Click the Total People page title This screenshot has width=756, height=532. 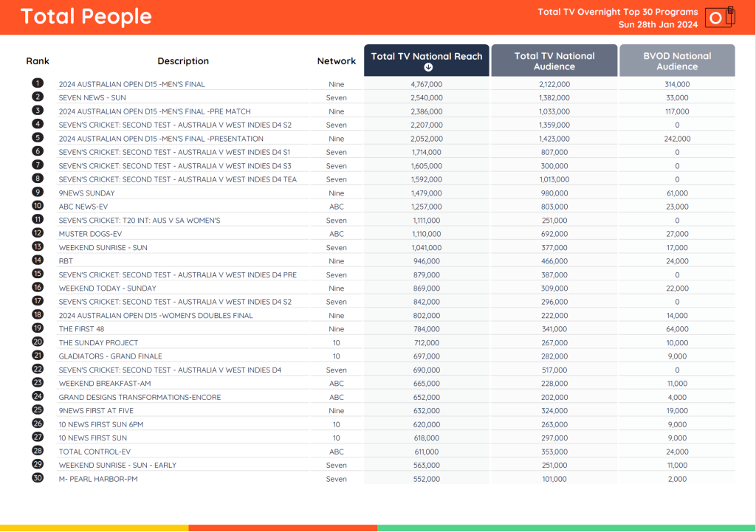[x=86, y=16]
